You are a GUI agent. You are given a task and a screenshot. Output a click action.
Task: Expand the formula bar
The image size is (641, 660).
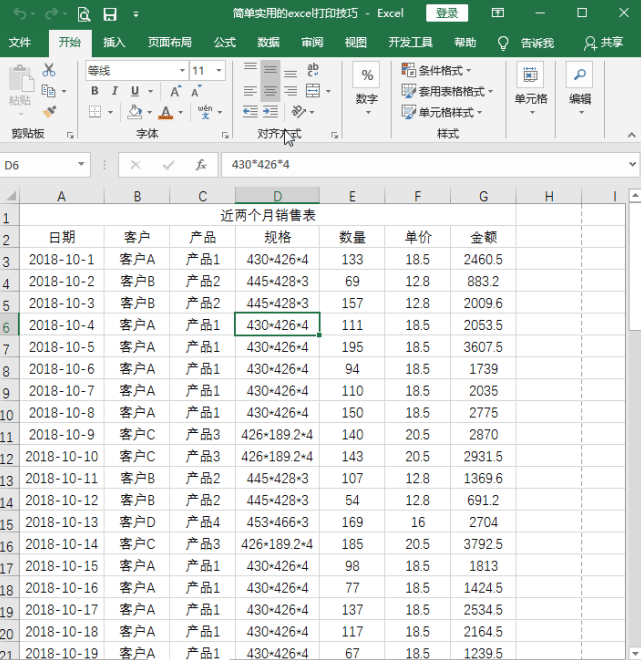tap(632, 165)
